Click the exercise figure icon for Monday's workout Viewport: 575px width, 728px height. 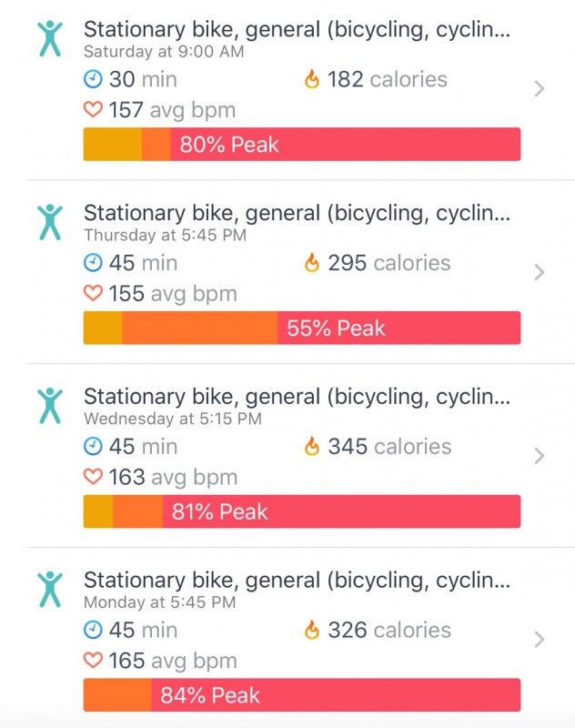click(x=50, y=590)
